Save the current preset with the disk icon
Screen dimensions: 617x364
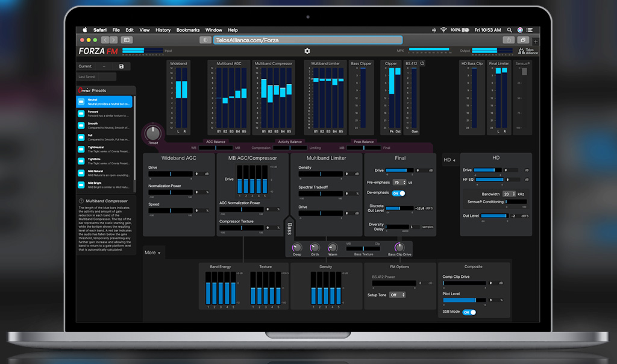click(x=121, y=66)
